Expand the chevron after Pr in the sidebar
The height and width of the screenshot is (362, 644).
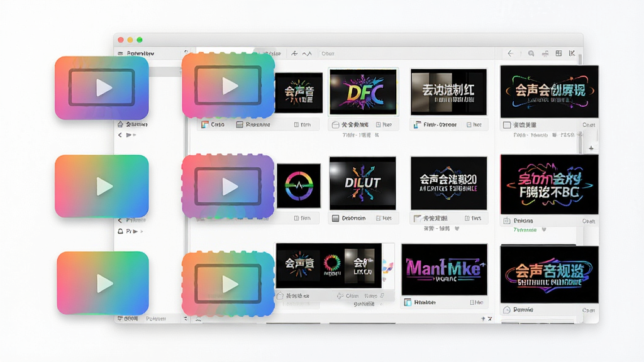(x=142, y=231)
